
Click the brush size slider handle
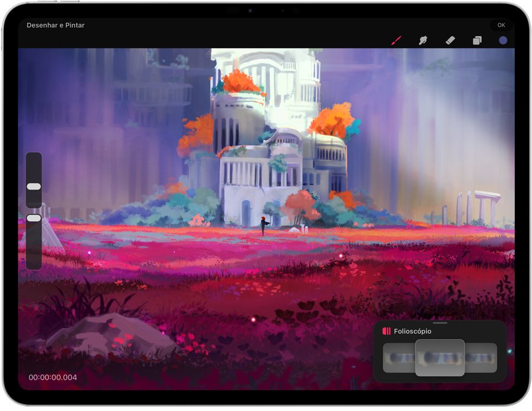pyautogui.click(x=34, y=186)
